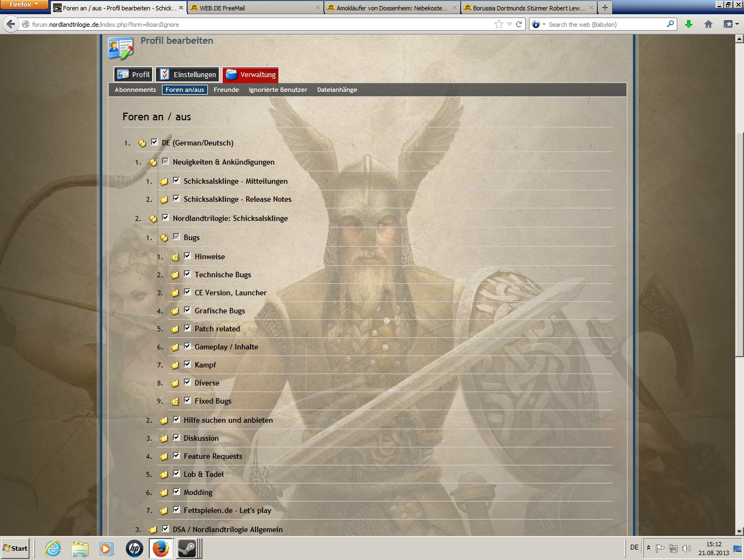Viewport: 744px width, 560px height.
Task: Open the Downloads green arrow icon
Action: [x=689, y=24]
